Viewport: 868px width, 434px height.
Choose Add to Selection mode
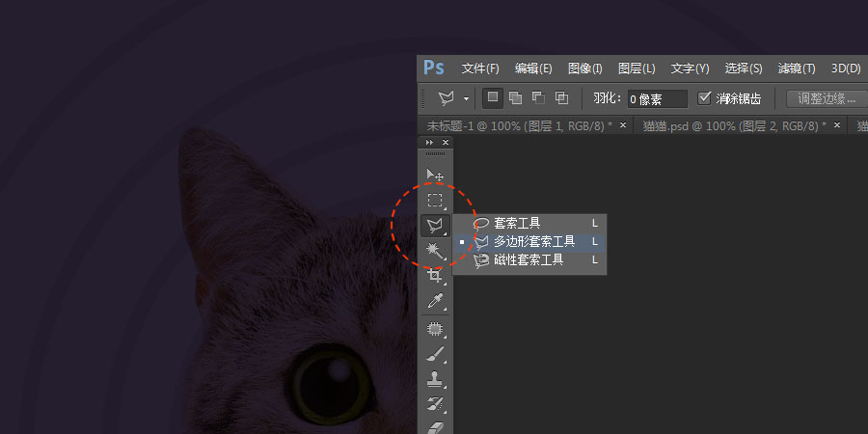515,98
